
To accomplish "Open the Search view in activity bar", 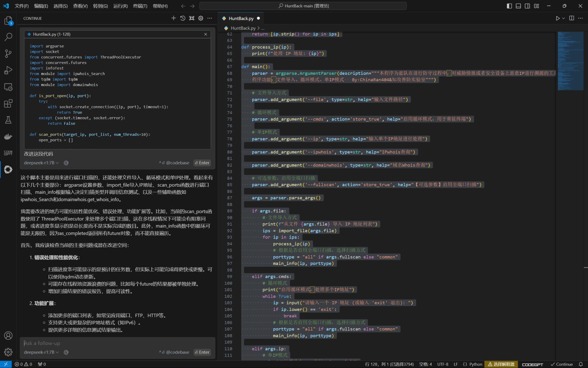I will pyautogui.click(x=8, y=37).
